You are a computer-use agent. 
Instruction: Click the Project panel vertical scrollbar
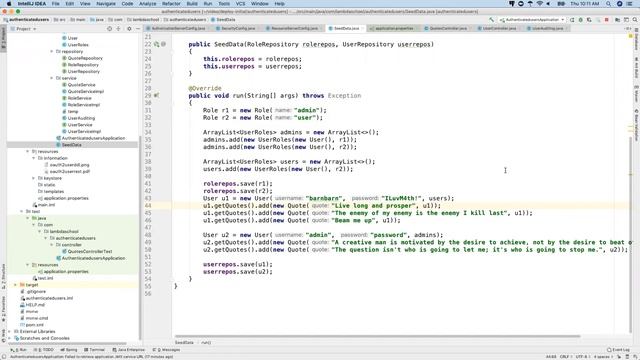pos(140,238)
